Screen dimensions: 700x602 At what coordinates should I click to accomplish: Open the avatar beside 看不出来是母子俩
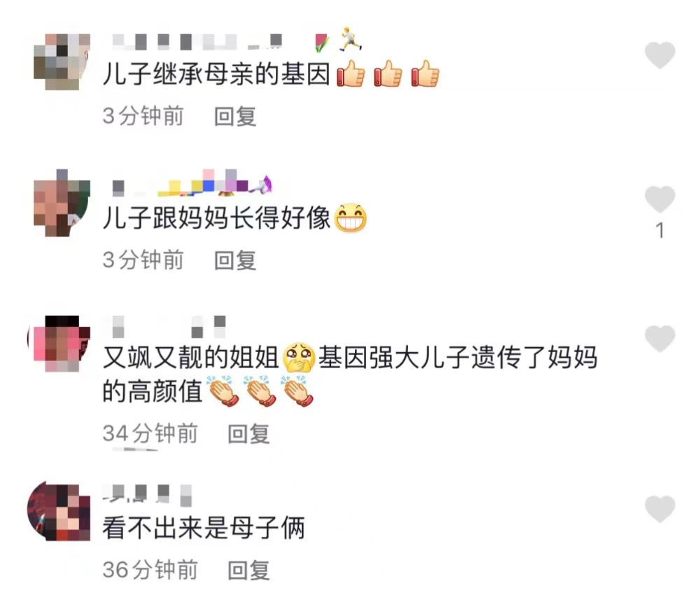click(59, 511)
